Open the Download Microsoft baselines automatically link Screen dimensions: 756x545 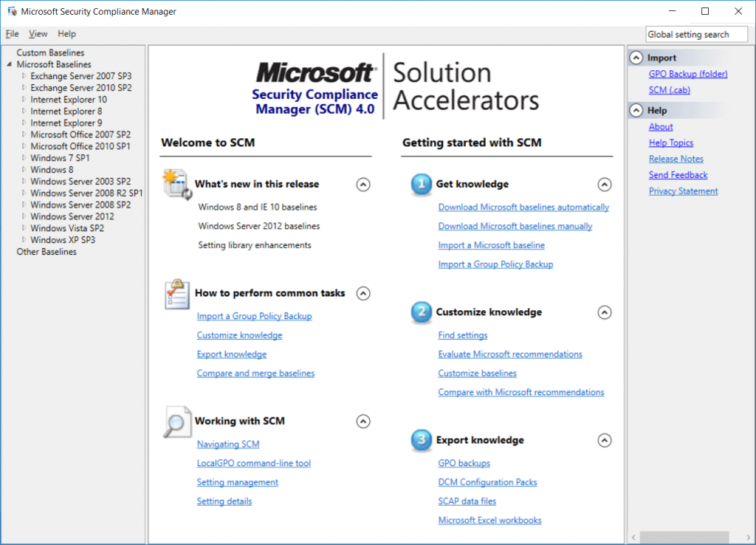[523, 207]
